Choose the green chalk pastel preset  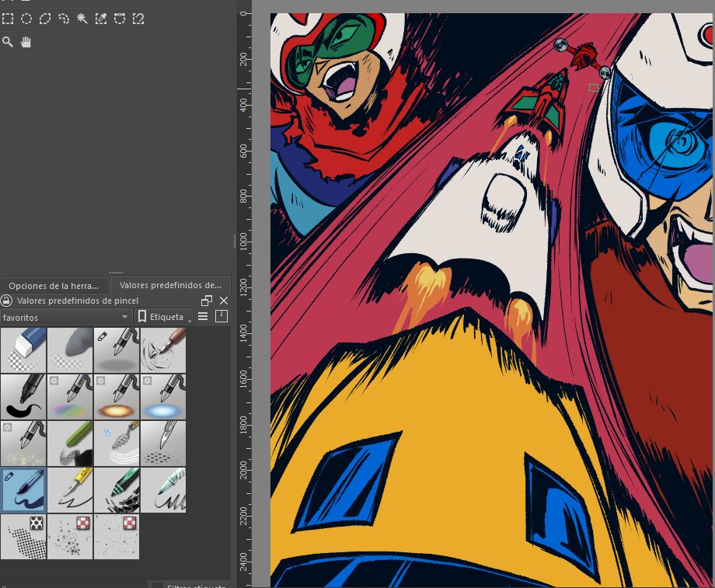(x=70, y=443)
